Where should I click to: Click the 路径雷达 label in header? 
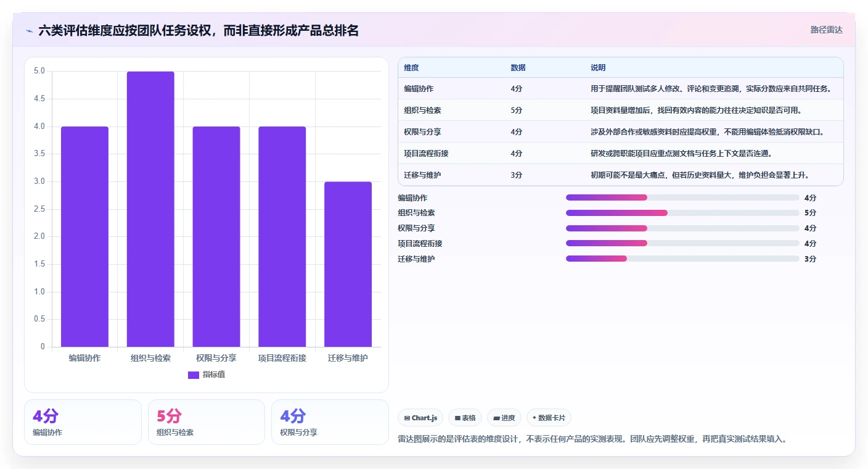(x=826, y=30)
